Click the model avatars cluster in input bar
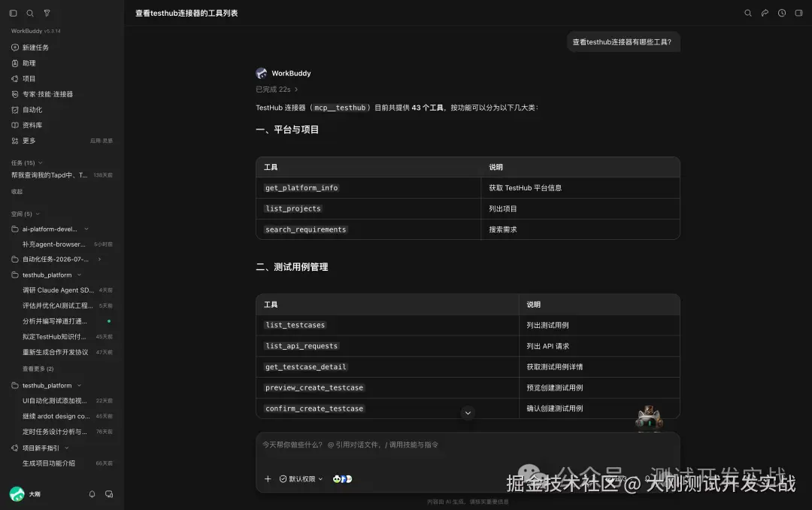This screenshot has width=812, height=510. [x=342, y=479]
